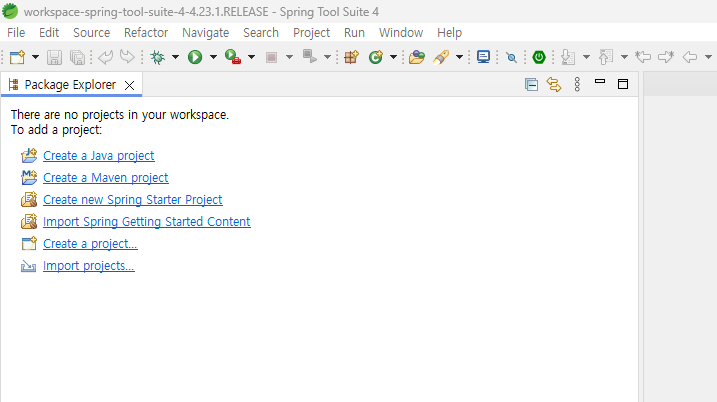Open the Window menu
This screenshot has height=402, width=717.
pyautogui.click(x=401, y=33)
